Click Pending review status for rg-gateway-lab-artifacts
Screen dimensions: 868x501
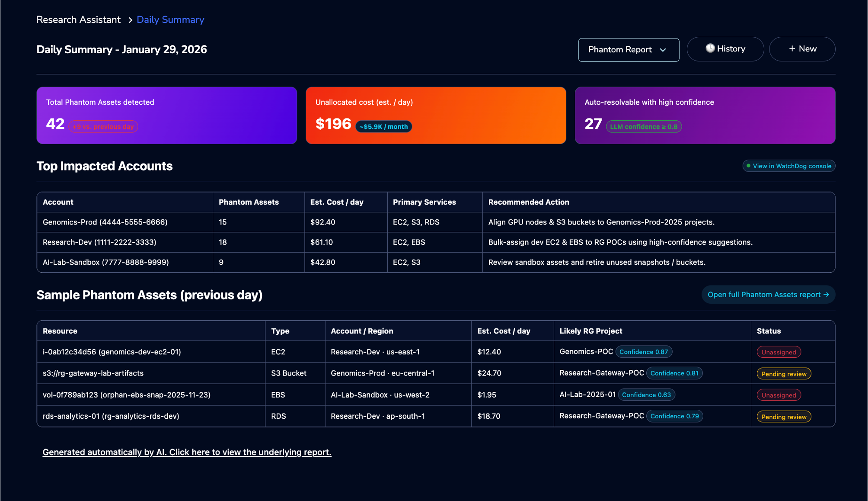tap(783, 374)
